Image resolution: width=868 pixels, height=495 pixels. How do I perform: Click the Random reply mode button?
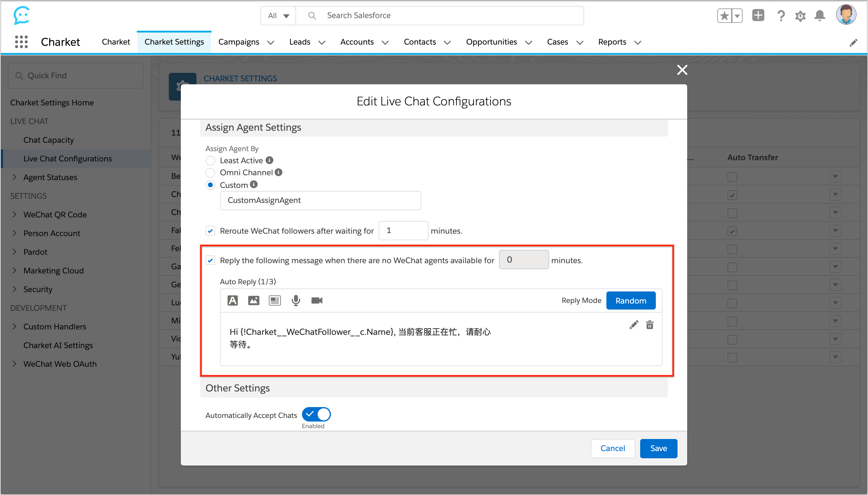click(631, 301)
